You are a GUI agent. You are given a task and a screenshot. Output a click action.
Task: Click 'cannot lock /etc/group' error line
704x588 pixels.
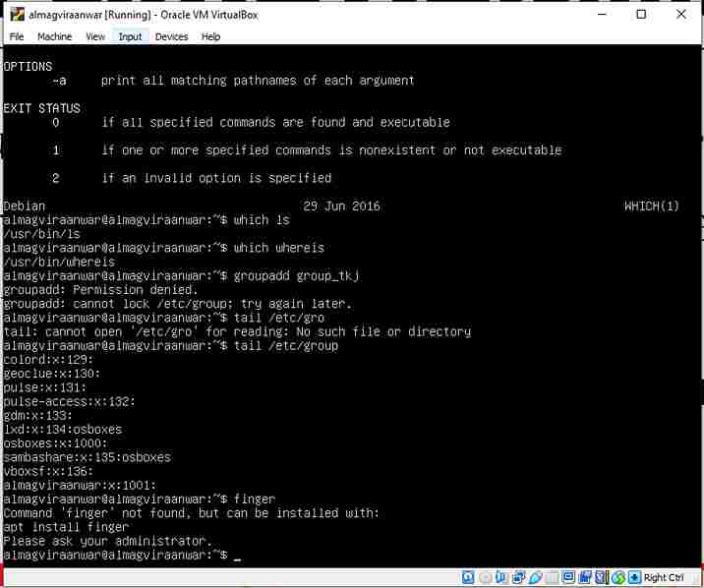click(x=177, y=304)
